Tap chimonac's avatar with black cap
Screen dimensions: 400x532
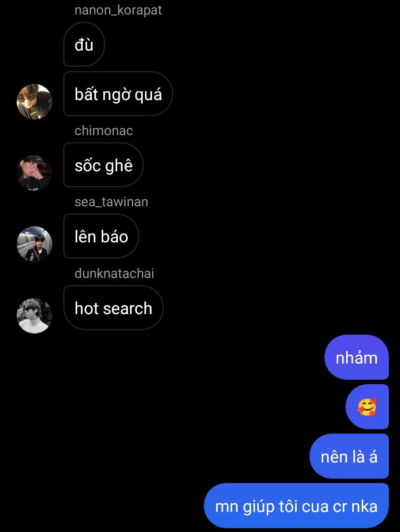(x=34, y=173)
